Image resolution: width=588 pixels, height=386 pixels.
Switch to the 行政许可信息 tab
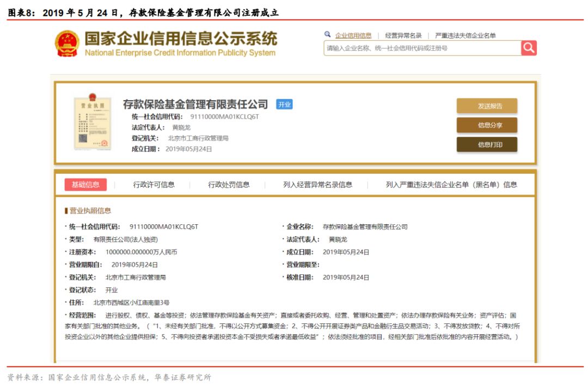coord(154,185)
